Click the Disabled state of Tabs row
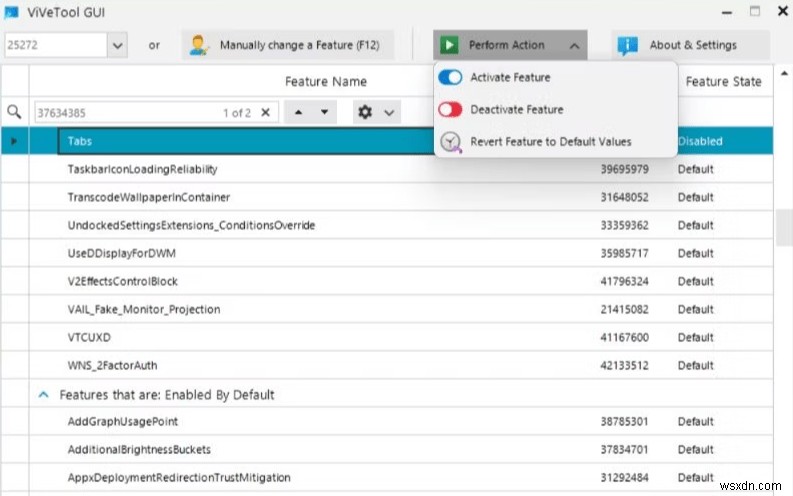The width and height of the screenshot is (793, 496). pos(700,141)
